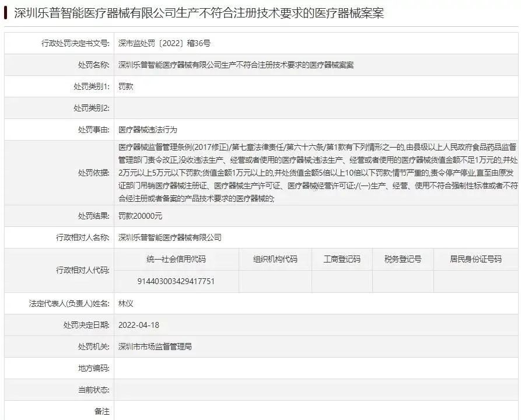Select the 处罚类别2 label
The width and height of the screenshot is (521, 420).
92,108
